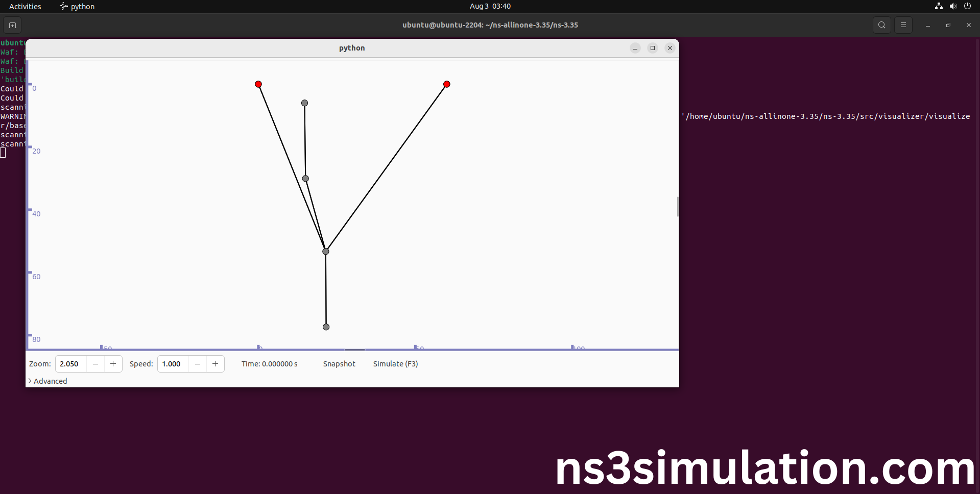This screenshot has width=980, height=494.
Task: Click the power icon in the top bar
Action: pos(968,6)
